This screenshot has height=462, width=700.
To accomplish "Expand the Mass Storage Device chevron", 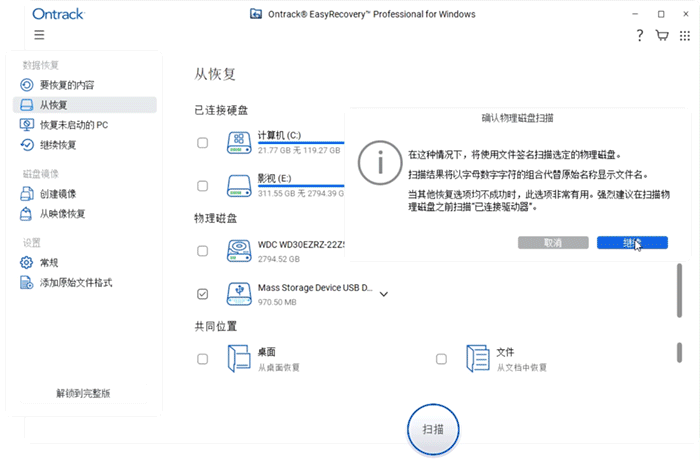I will pos(383,294).
